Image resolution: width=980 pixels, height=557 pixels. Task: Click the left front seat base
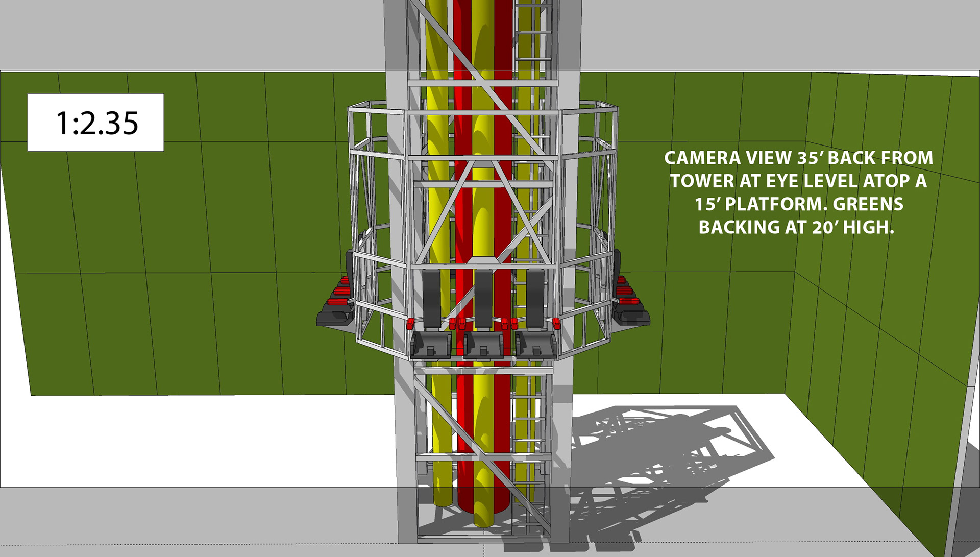point(431,344)
